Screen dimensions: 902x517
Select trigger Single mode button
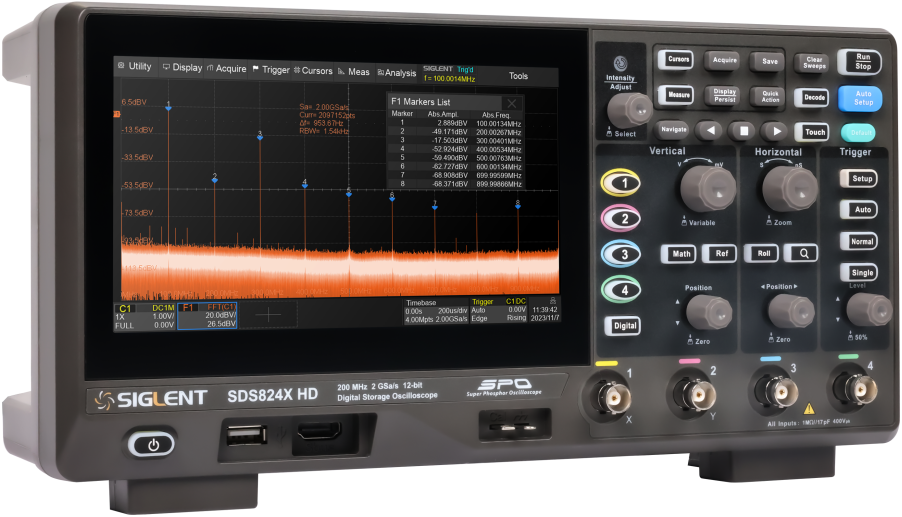(861, 273)
